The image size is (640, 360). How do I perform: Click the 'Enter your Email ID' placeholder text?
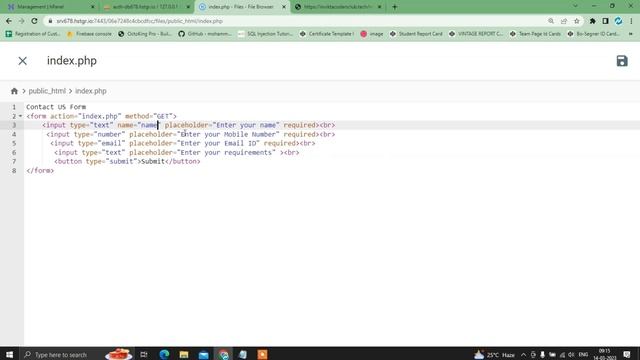pos(218,143)
